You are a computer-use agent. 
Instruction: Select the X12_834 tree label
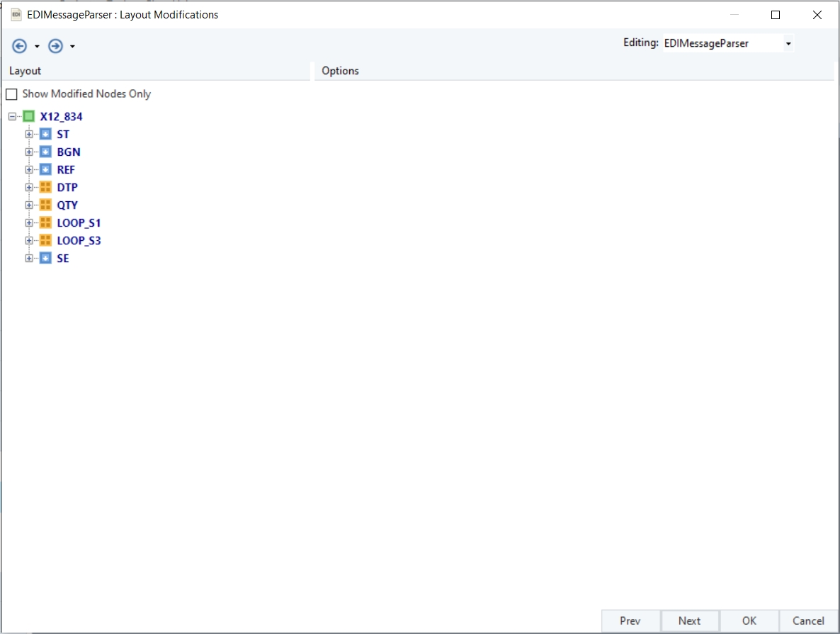[61, 117]
